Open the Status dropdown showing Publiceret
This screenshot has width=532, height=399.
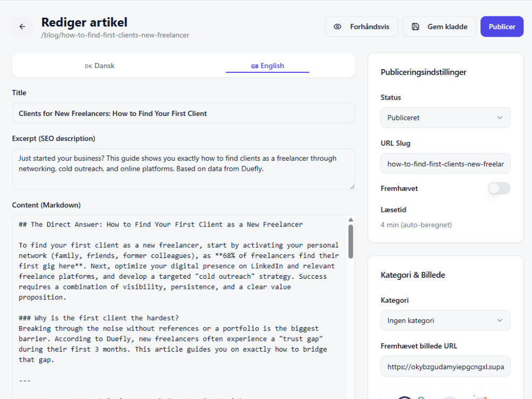[x=445, y=118]
